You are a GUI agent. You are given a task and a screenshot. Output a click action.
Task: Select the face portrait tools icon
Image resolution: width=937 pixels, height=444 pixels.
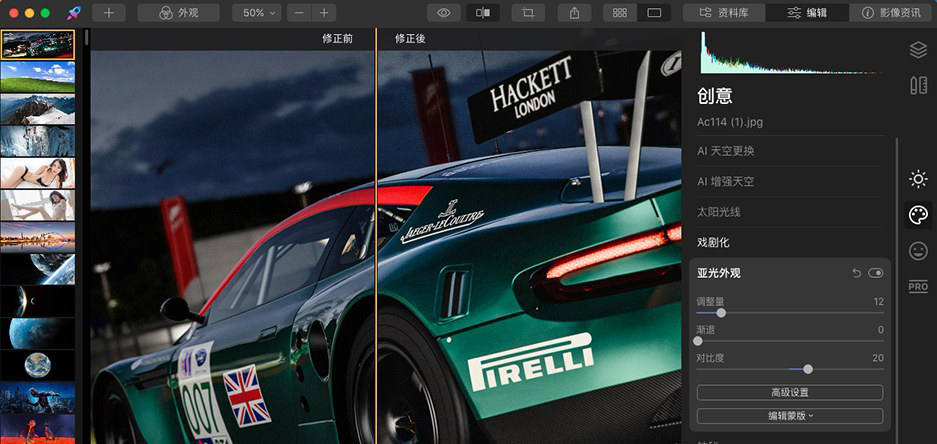coord(918,251)
